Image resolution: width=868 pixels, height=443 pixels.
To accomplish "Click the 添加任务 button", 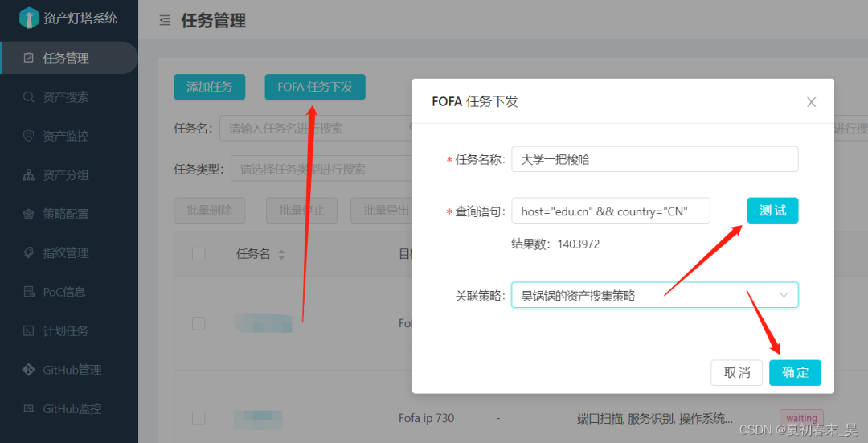I will point(209,87).
